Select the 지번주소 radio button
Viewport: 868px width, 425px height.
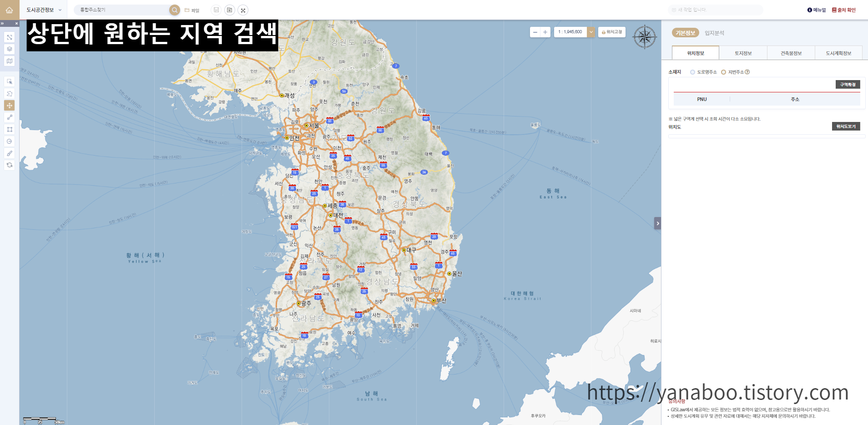[723, 72]
